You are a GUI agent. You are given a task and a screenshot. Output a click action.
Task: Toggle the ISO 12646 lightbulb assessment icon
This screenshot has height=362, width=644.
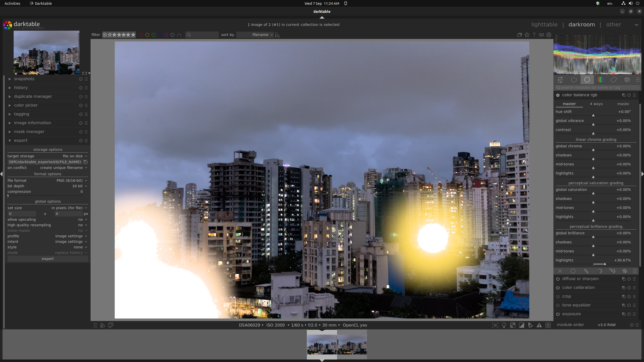tap(504, 325)
